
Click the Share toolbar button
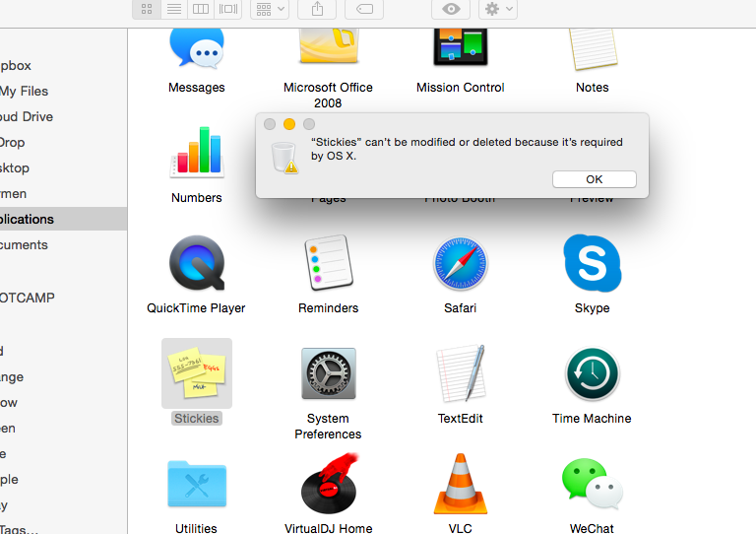[317, 9]
